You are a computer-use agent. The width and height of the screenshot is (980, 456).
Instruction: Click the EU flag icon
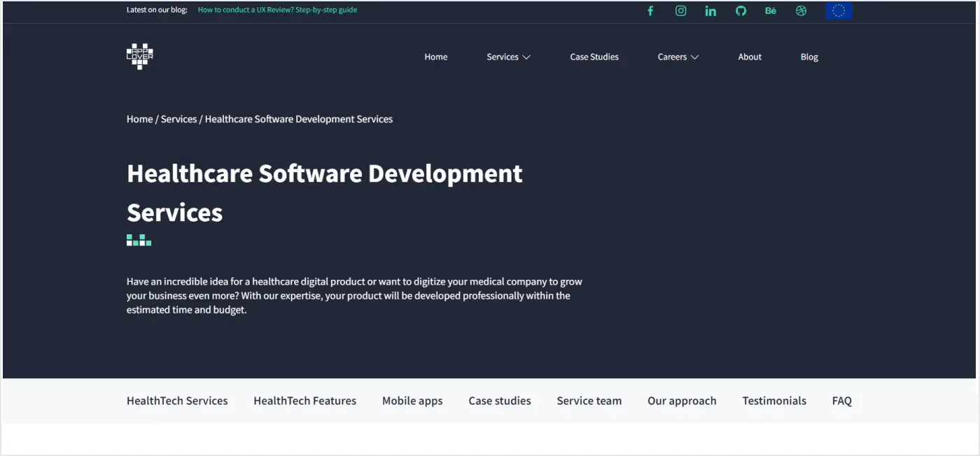pos(838,10)
